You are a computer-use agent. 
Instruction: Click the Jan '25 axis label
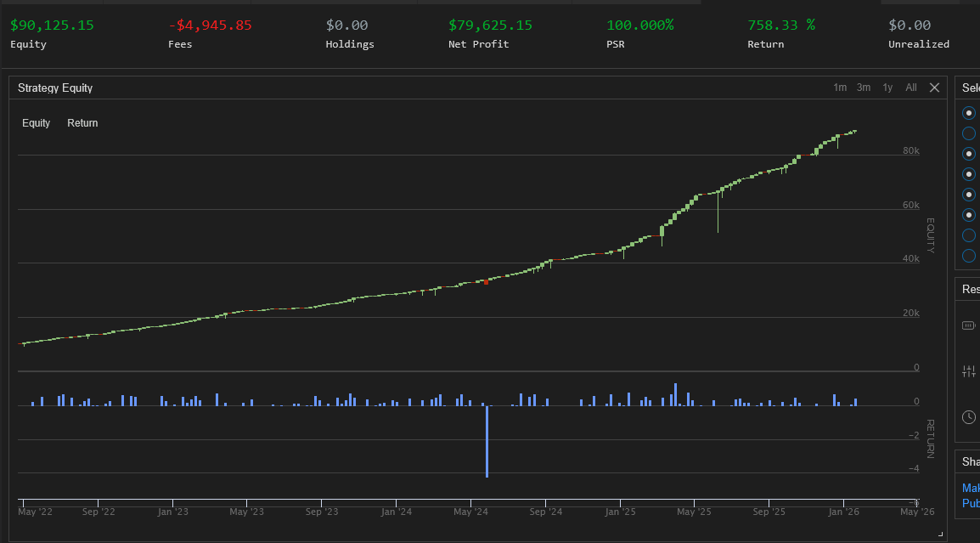pos(620,512)
